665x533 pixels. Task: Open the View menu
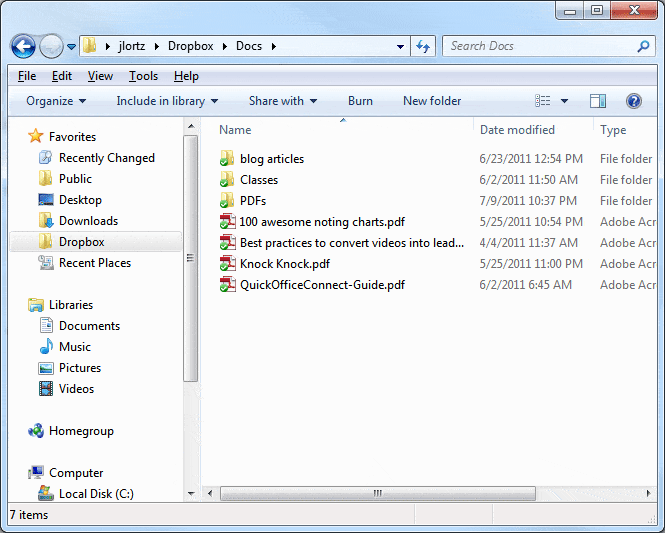pos(100,76)
